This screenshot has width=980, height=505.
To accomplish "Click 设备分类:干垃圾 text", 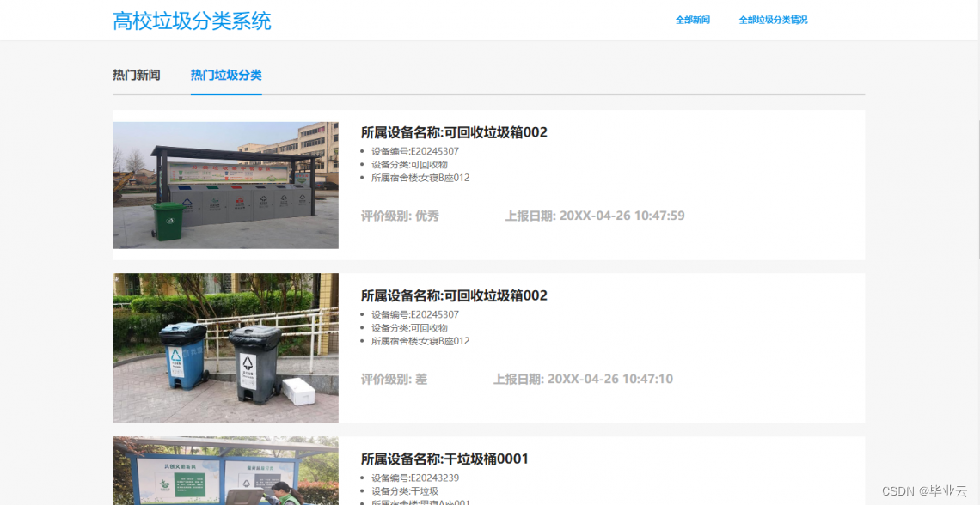I will pos(405,491).
